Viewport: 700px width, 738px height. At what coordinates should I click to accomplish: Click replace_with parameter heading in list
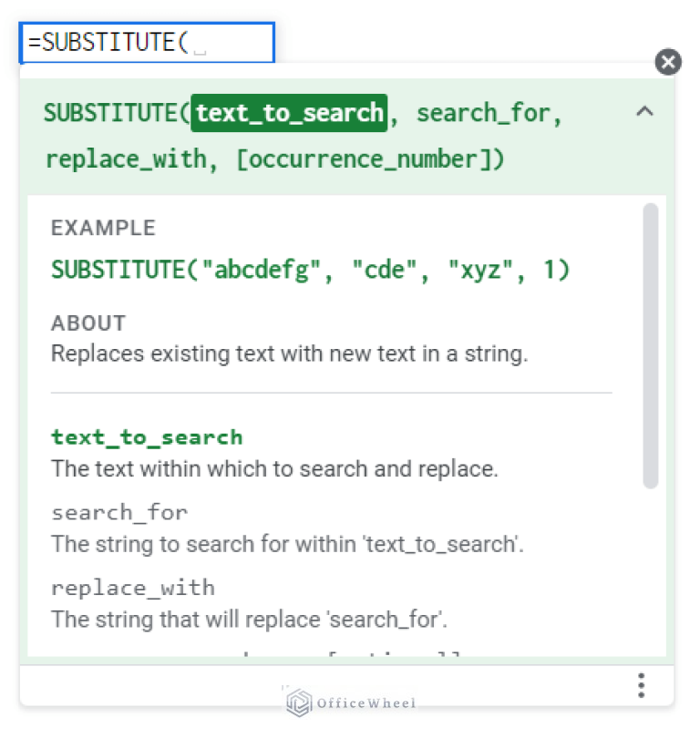[133, 588]
